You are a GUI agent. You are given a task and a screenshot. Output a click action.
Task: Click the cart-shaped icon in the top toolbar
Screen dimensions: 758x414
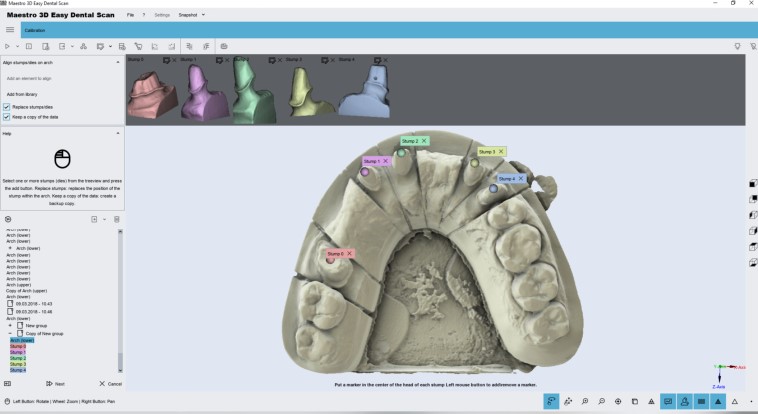[138, 46]
